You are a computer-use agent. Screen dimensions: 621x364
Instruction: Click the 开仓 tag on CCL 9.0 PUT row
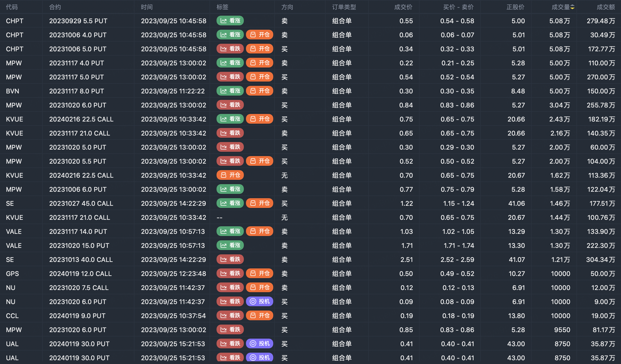tap(259, 316)
